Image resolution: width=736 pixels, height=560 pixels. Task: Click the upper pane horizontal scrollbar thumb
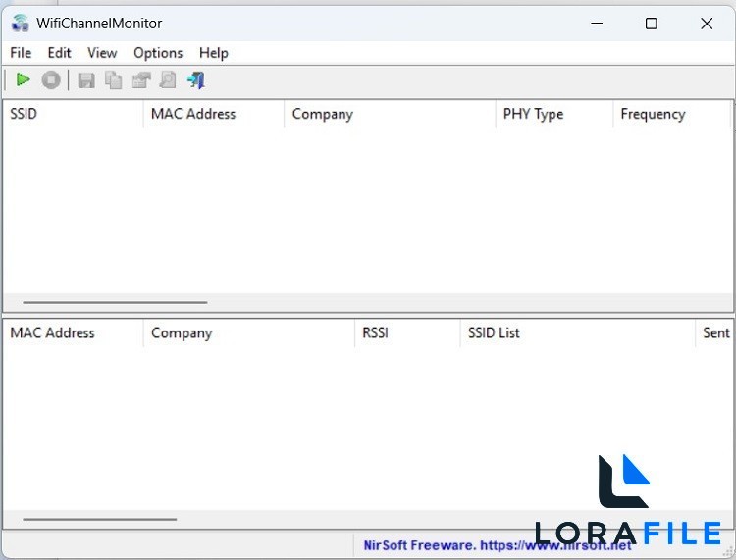coord(115,302)
